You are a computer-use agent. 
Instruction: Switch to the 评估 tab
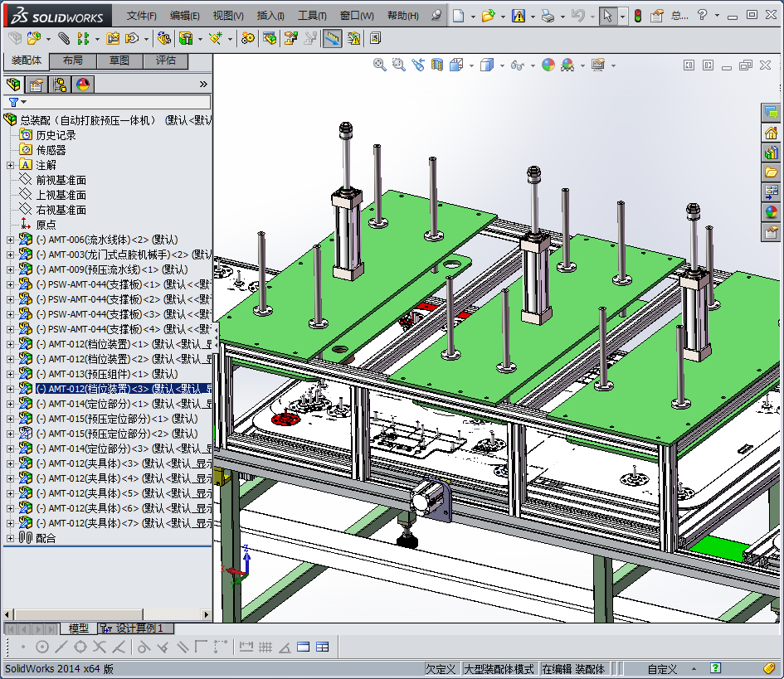tap(165, 61)
